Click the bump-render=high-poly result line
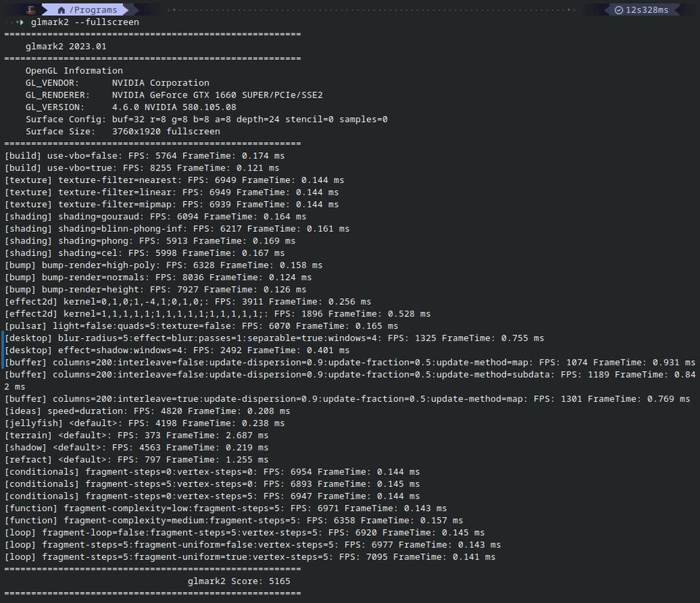This screenshot has height=603, width=700. click(x=163, y=265)
